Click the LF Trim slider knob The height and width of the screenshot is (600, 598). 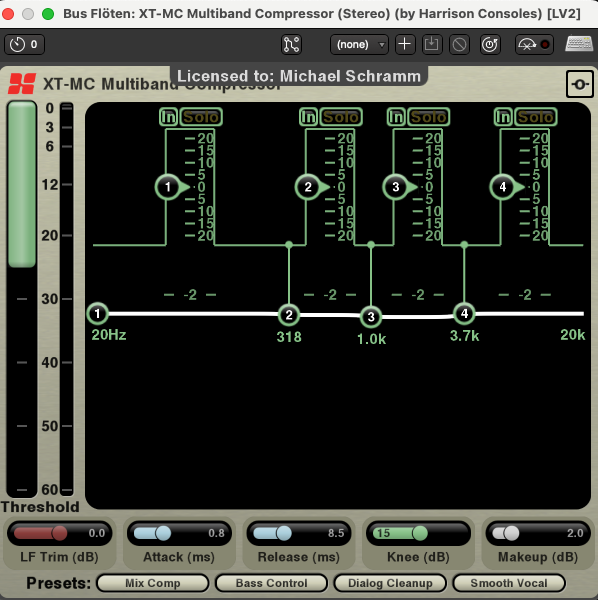click(x=59, y=533)
